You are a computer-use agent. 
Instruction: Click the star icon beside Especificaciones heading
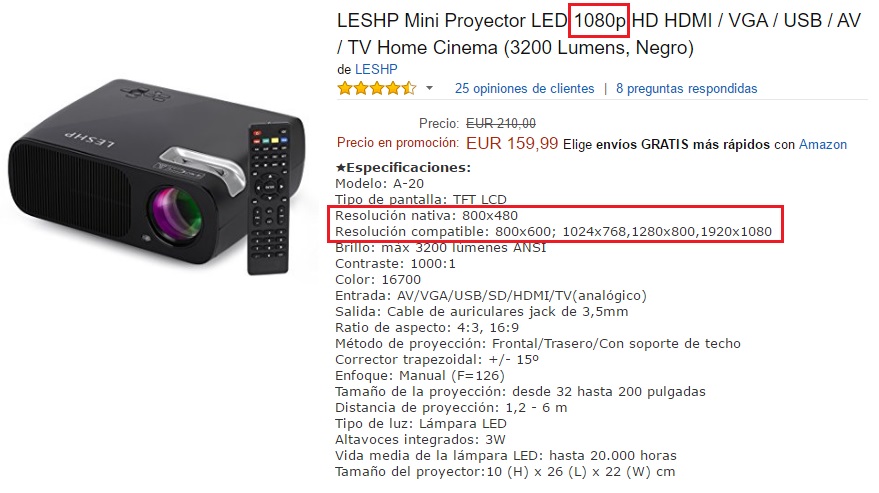coord(340,167)
